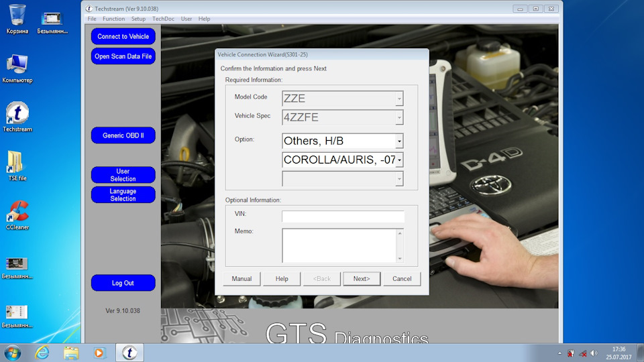Screen dimensions: 644x362
Task: Cancel the Vehicle Connection Wizard
Action: pyautogui.click(x=402, y=279)
